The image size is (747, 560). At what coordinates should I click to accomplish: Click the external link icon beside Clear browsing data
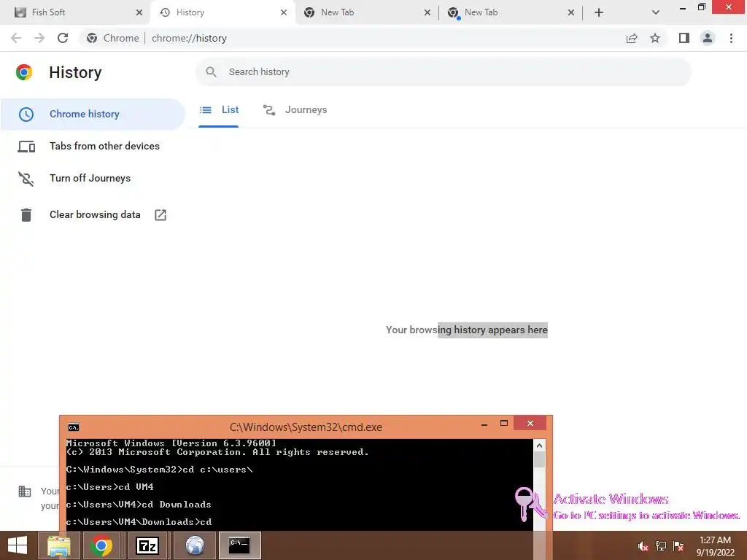160,215
